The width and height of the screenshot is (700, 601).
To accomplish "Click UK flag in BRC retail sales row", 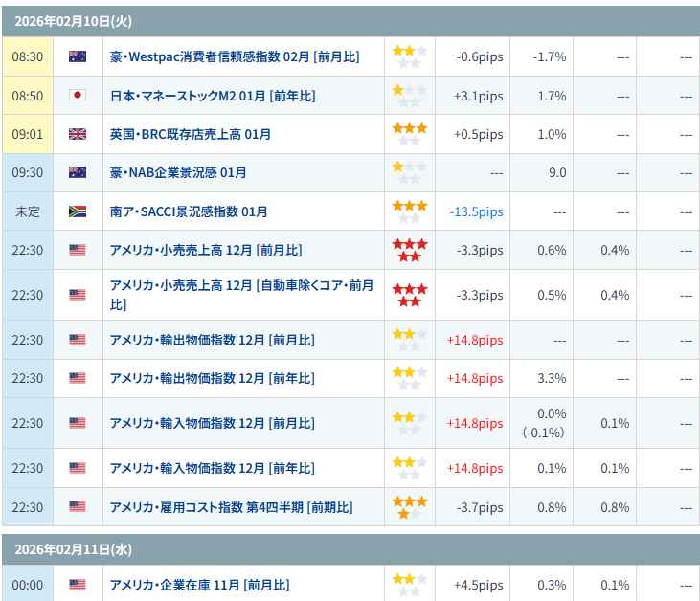I will pyautogui.click(x=78, y=134).
